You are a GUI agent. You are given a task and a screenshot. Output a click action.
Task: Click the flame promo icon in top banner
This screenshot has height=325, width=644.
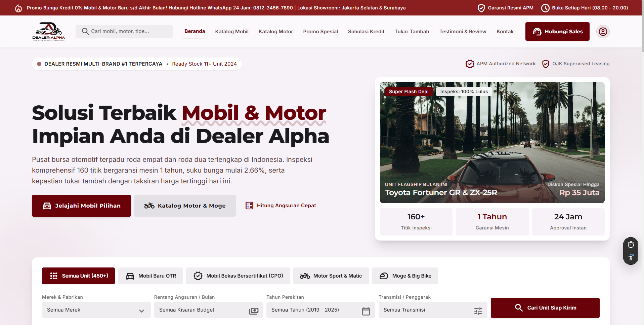click(18, 8)
